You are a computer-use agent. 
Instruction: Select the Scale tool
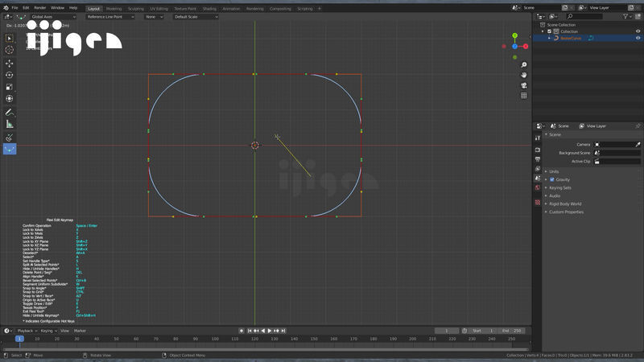click(x=10, y=87)
